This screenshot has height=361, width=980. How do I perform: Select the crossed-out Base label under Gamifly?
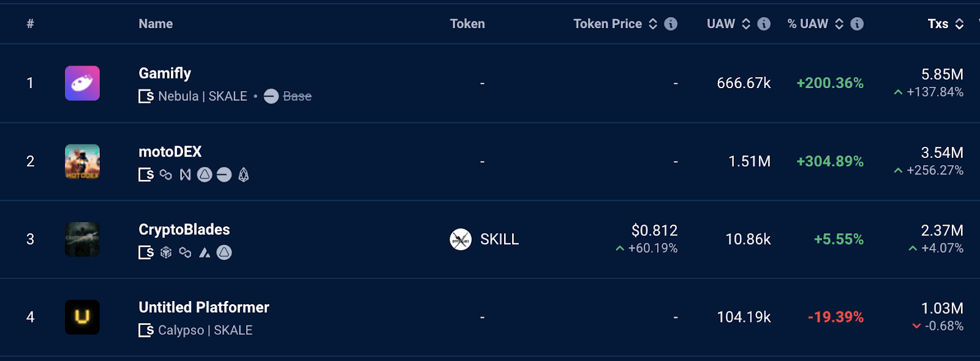tap(296, 96)
